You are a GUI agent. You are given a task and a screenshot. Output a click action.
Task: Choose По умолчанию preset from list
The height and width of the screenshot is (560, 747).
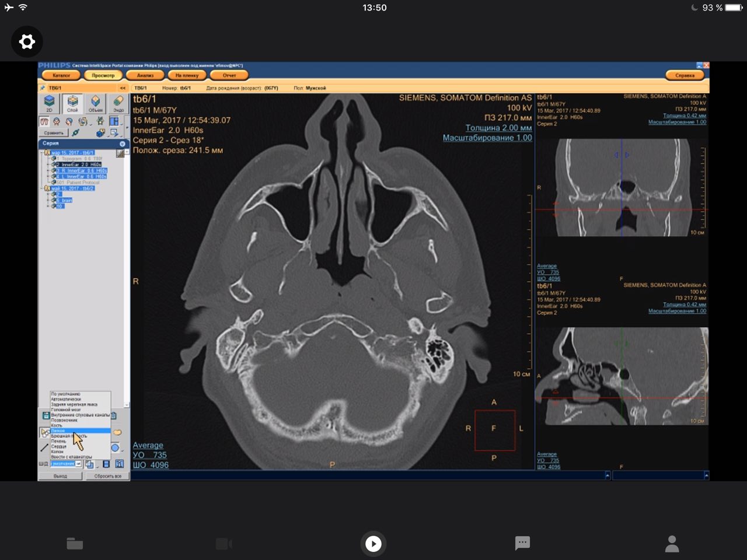(x=80, y=394)
